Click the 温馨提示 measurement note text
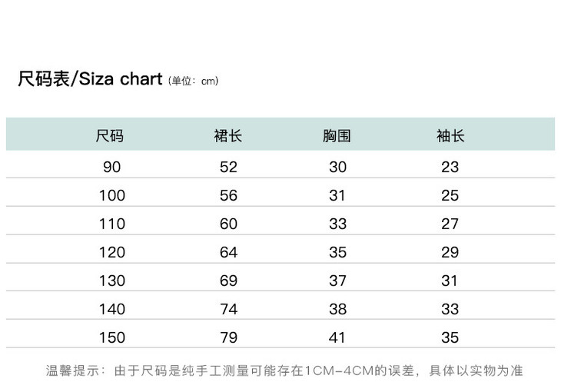This screenshot has height=392, width=561. (x=284, y=370)
